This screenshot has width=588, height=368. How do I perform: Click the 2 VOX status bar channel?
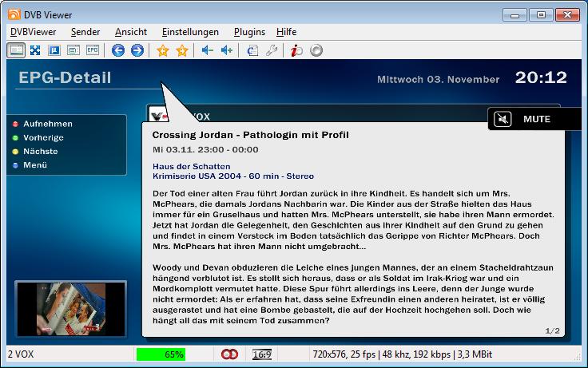[x=21, y=354]
